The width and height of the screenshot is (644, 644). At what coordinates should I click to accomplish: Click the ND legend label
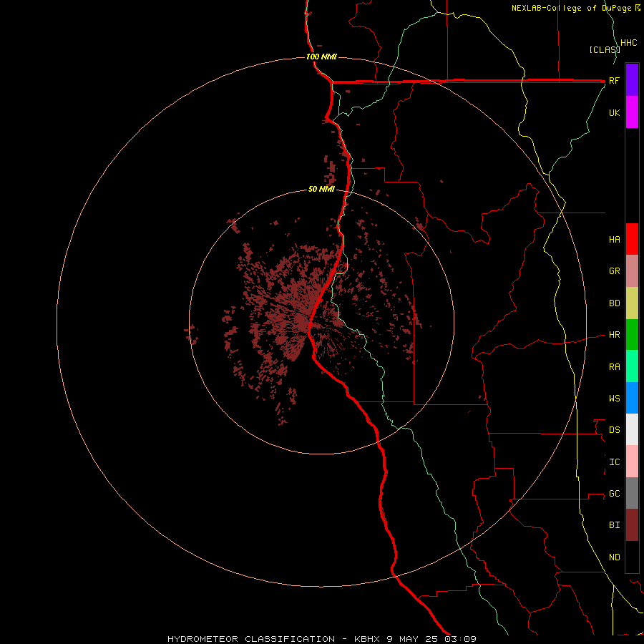coord(614,557)
